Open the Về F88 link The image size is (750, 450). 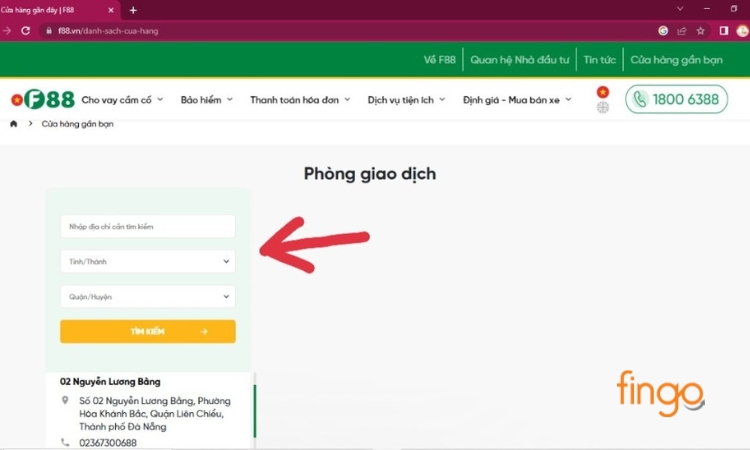440,60
